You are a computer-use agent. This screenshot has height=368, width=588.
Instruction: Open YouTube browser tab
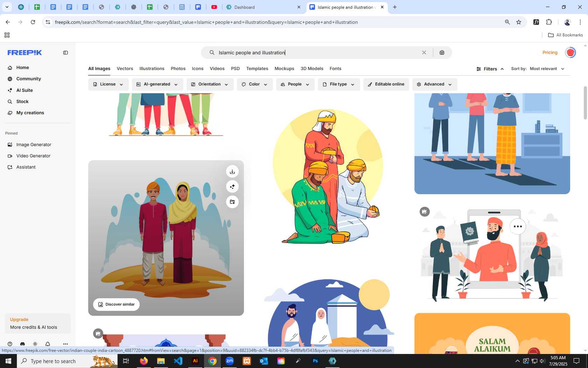(214, 7)
